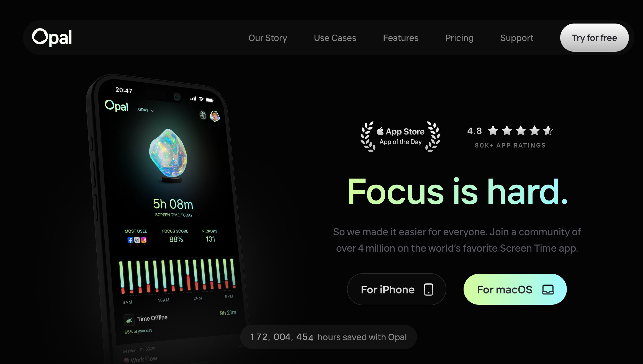Click the laptop icon in For macOS button

click(x=548, y=290)
